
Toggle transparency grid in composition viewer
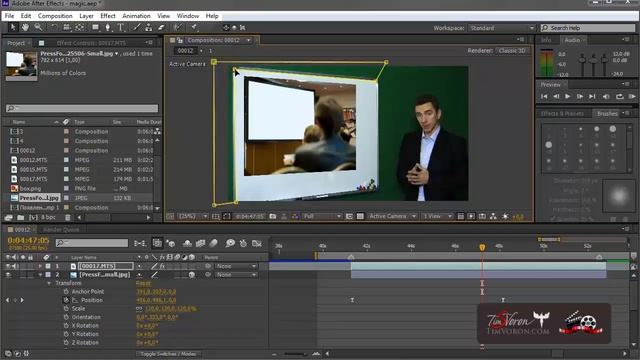click(x=360, y=216)
